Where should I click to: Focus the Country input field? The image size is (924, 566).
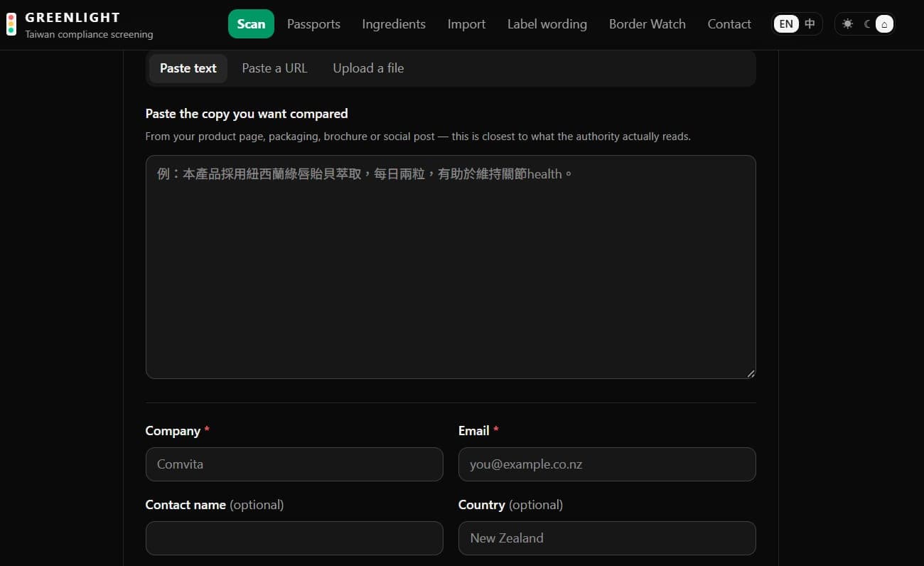tap(607, 538)
